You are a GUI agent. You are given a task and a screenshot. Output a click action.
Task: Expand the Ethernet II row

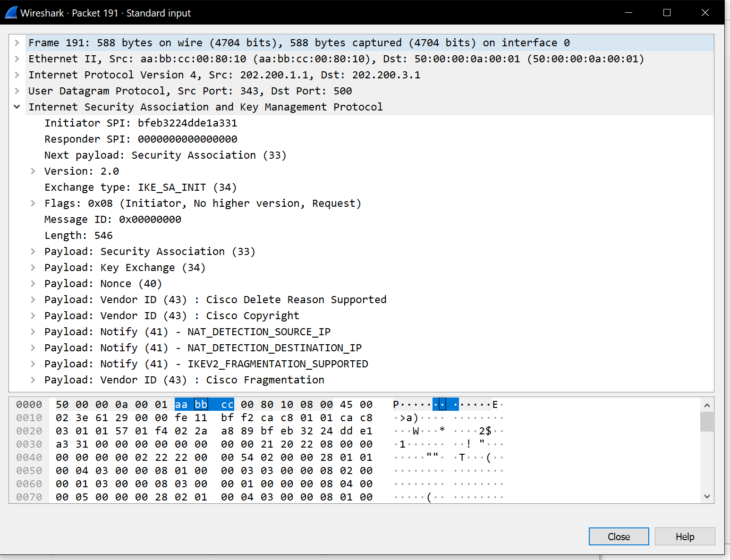coord(17,59)
